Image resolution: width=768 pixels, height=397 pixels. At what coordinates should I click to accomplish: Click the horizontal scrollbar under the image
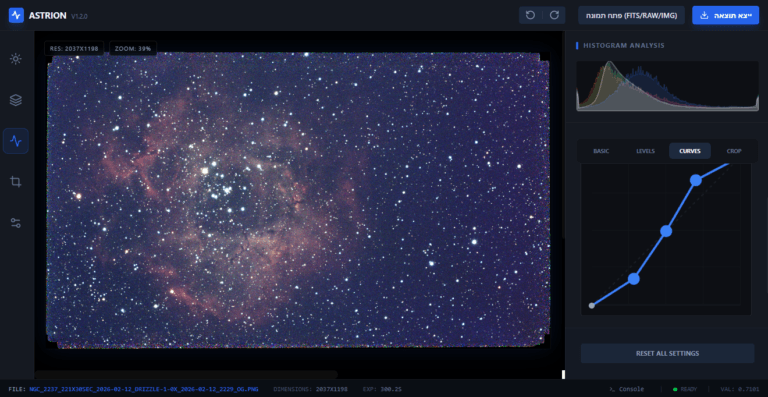point(186,374)
